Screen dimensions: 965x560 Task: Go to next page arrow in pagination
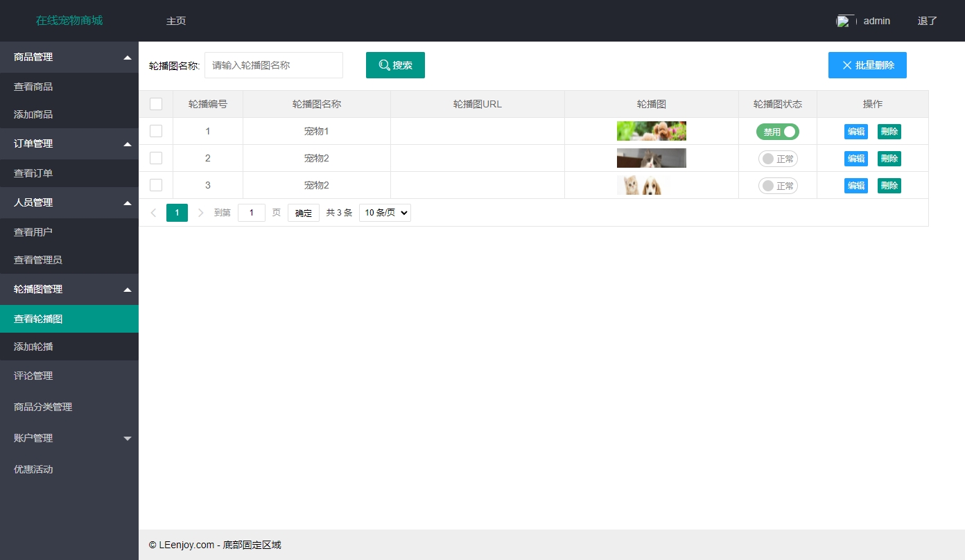[201, 213]
